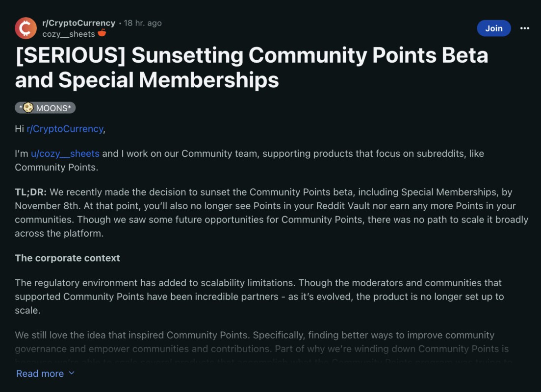The height and width of the screenshot is (392, 541).
Task: Follow the r/CryptoCurrency link in the greeting
Action: click(65, 128)
